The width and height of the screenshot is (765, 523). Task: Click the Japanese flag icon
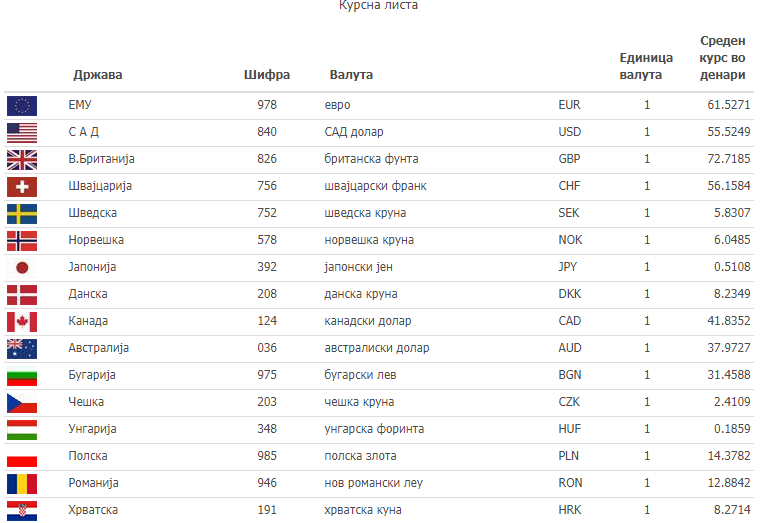[22, 268]
